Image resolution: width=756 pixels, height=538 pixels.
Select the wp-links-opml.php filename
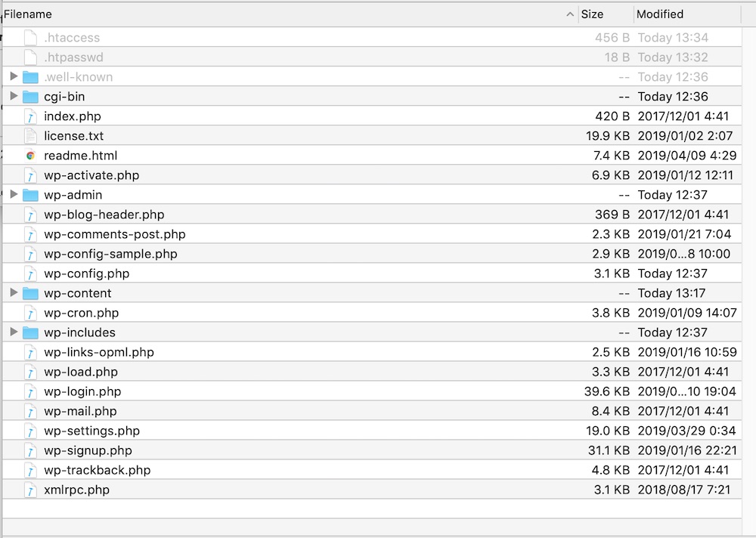click(x=99, y=352)
